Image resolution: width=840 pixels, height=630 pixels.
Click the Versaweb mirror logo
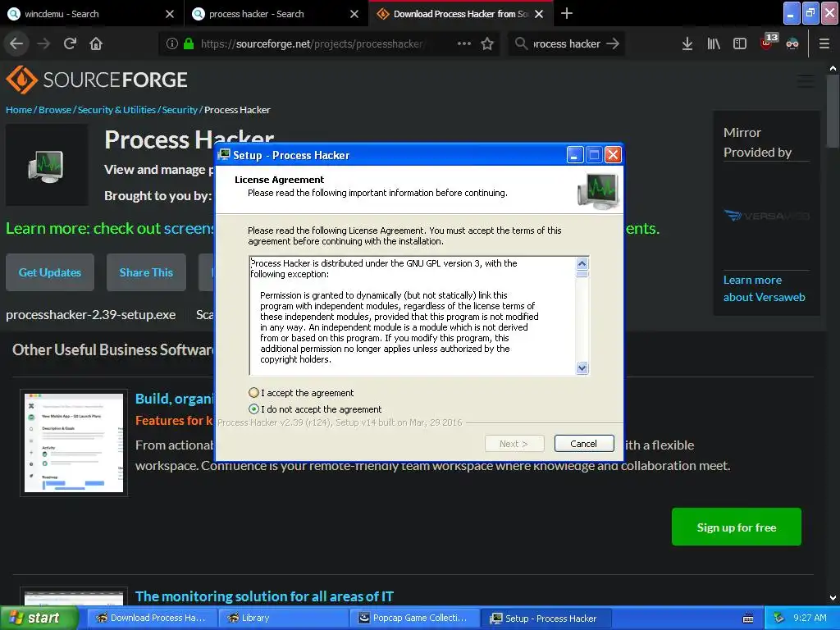(x=767, y=216)
